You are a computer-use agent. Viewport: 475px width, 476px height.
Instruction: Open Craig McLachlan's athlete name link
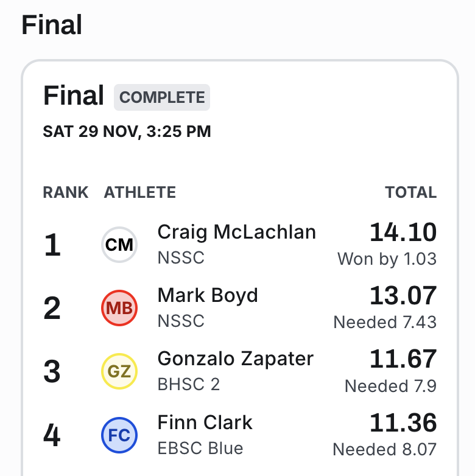[236, 232]
